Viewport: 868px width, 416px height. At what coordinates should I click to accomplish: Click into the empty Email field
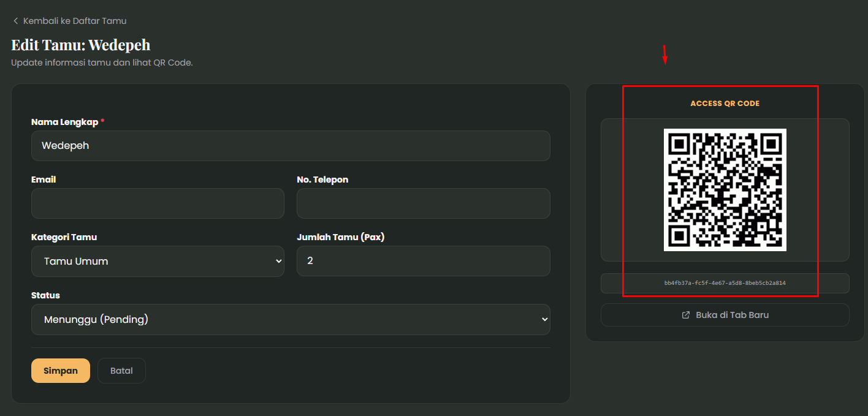tap(158, 203)
